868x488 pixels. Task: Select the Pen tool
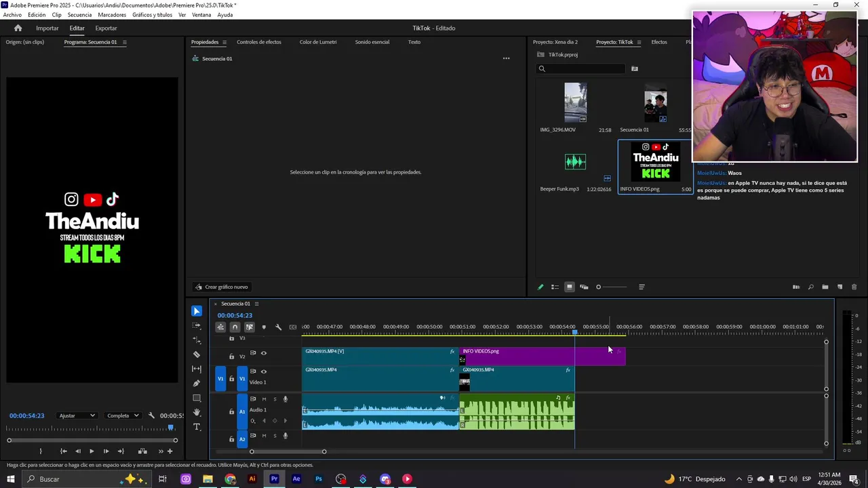pyautogui.click(x=197, y=384)
